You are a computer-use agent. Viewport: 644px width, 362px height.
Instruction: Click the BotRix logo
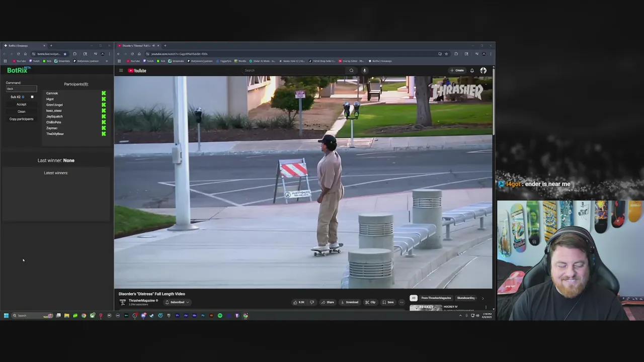click(x=19, y=70)
